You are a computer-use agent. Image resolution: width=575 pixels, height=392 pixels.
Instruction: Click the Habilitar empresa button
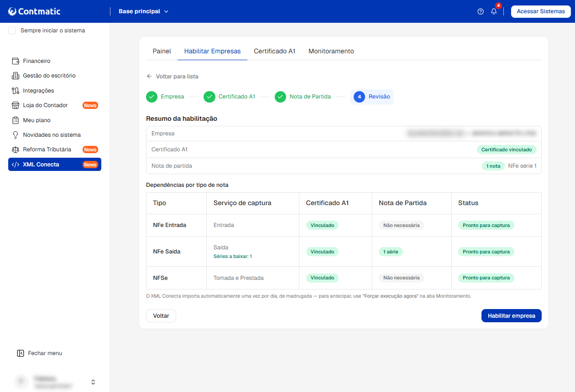(x=512, y=316)
